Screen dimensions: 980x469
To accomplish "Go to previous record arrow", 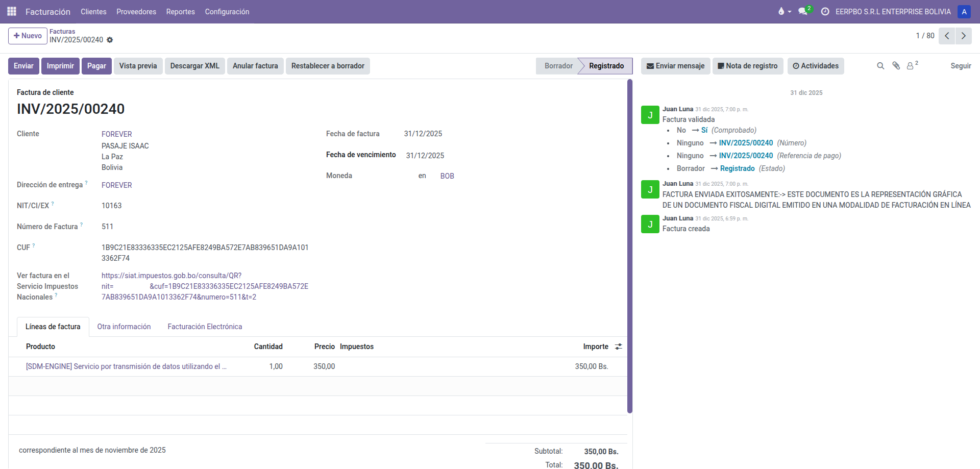I will [947, 36].
